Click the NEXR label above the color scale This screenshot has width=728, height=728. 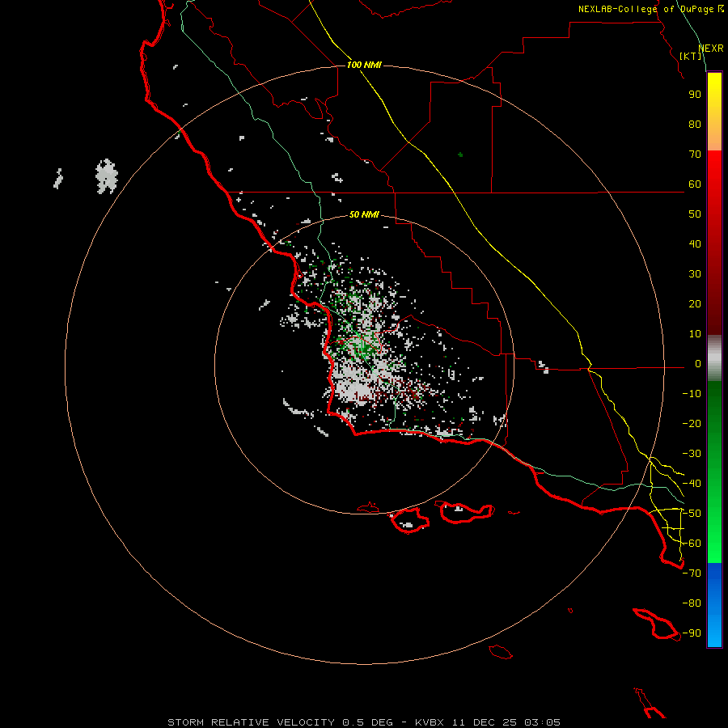tap(711, 49)
